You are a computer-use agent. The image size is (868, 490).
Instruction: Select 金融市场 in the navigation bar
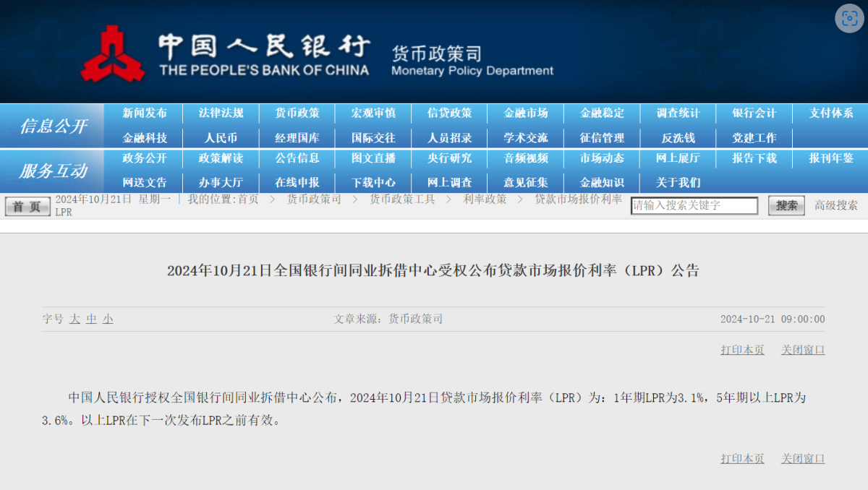[x=526, y=113]
